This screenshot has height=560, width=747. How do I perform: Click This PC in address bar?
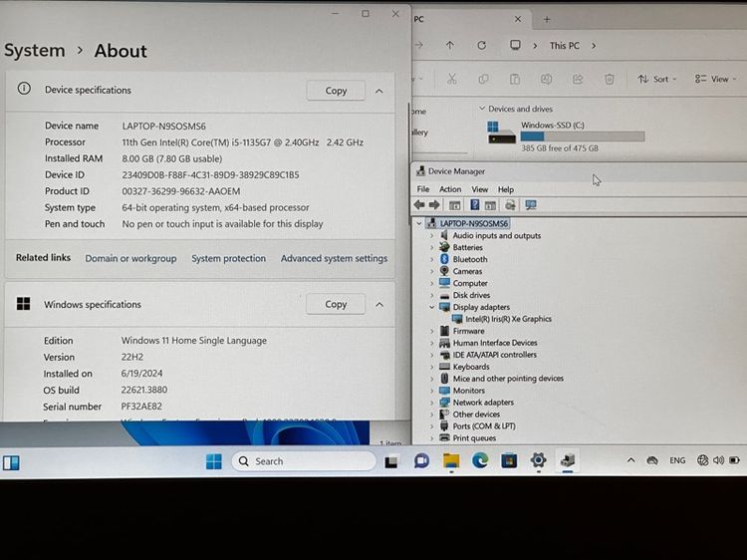(x=565, y=46)
